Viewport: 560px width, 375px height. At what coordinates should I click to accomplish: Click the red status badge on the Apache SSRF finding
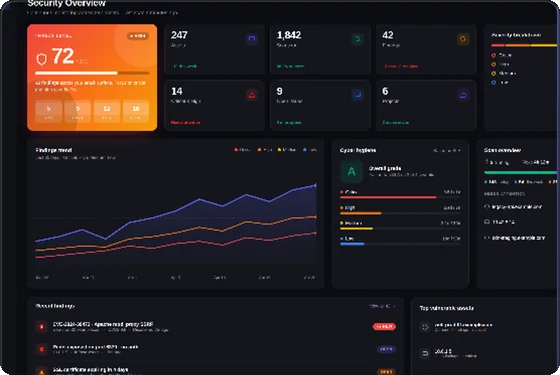[384, 326]
